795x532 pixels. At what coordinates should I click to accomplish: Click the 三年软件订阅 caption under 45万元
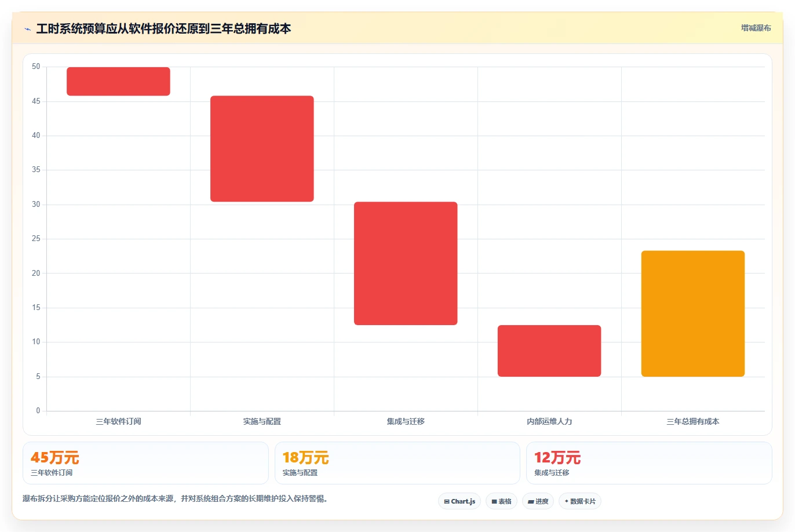click(x=52, y=473)
